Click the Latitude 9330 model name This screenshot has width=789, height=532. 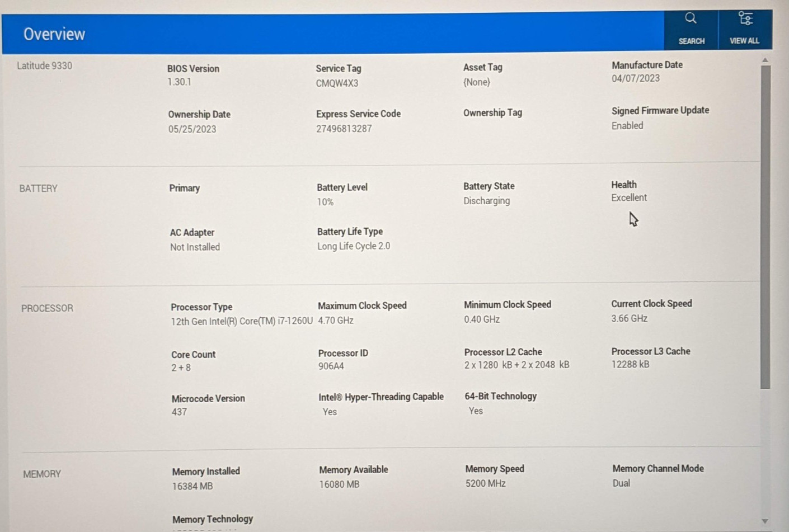click(x=44, y=65)
